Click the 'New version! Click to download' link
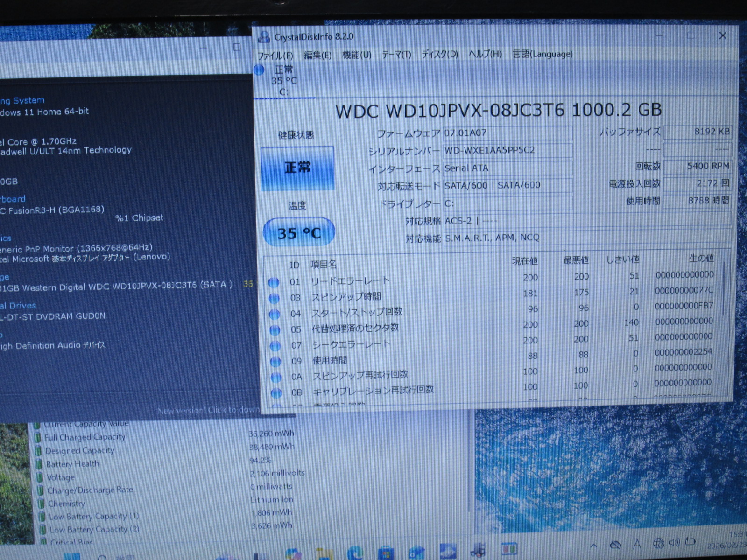The height and width of the screenshot is (560, 747). coord(208,410)
